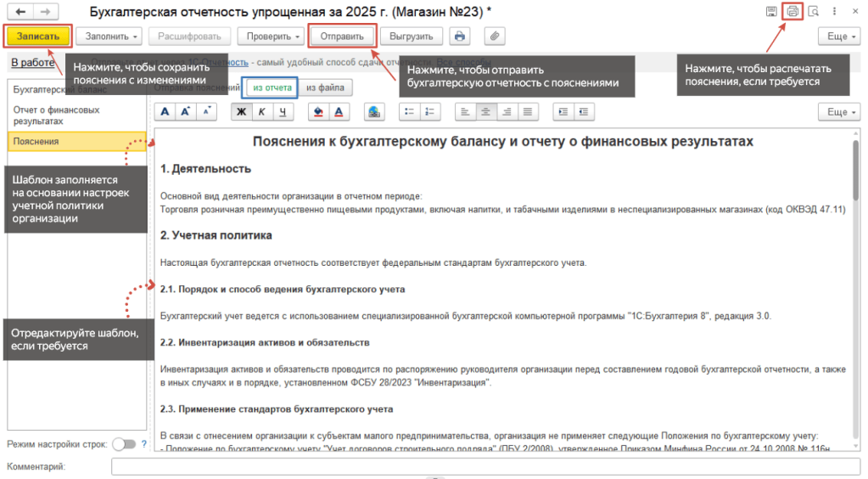Open the help question mark near Режим настройки строк
The image size is (868, 479).
pos(144,444)
